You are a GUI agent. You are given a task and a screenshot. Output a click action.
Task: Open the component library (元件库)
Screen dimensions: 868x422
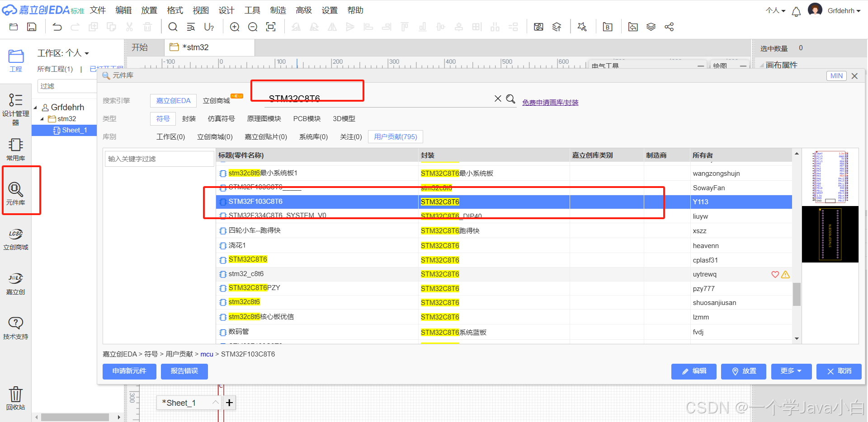pyautogui.click(x=16, y=194)
